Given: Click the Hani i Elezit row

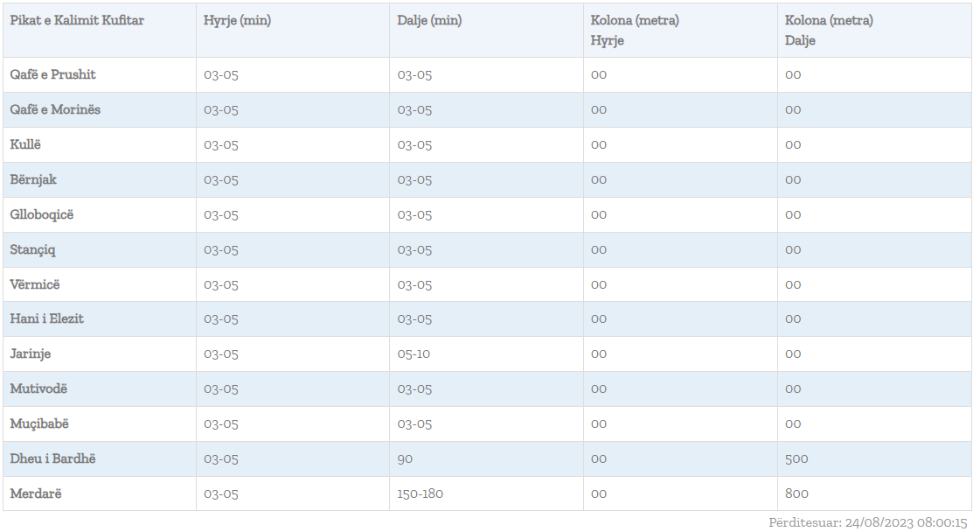Looking at the screenshot, I should (47, 319).
